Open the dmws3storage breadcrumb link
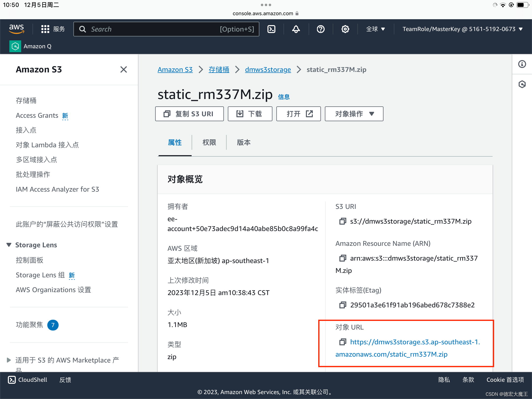This screenshot has width=532, height=399. (x=268, y=70)
